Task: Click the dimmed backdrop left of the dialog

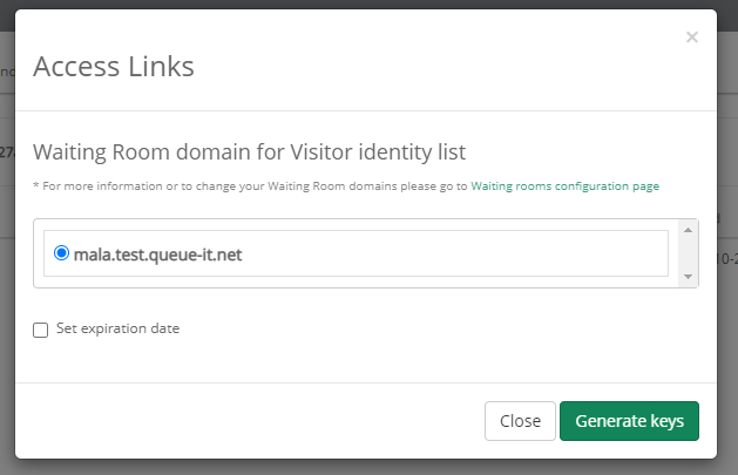Action: point(7,282)
